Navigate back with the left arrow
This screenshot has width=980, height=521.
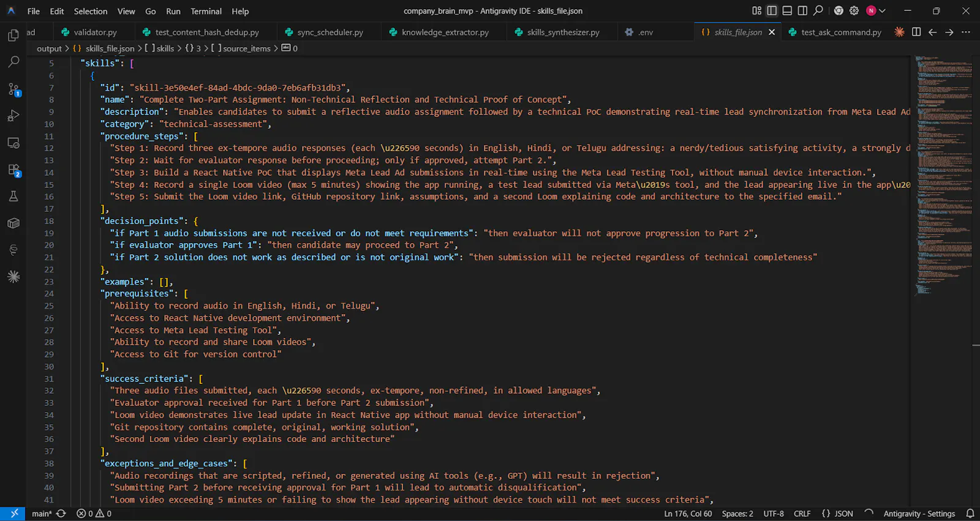pyautogui.click(x=932, y=32)
